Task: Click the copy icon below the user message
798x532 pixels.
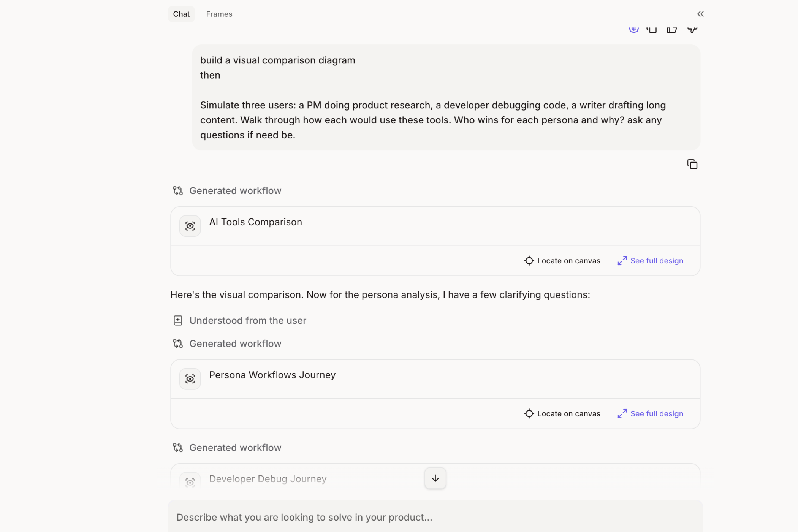Action: 692,164
